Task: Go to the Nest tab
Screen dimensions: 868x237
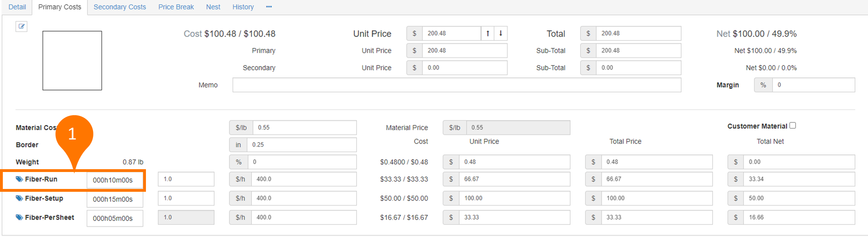Action: pyautogui.click(x=213, y=7)
